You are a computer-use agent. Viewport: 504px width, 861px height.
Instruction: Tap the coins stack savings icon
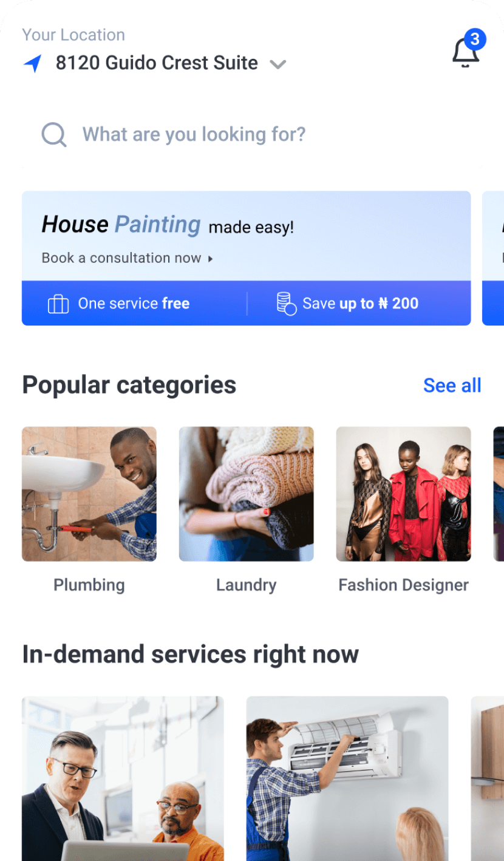click(286, 303)
